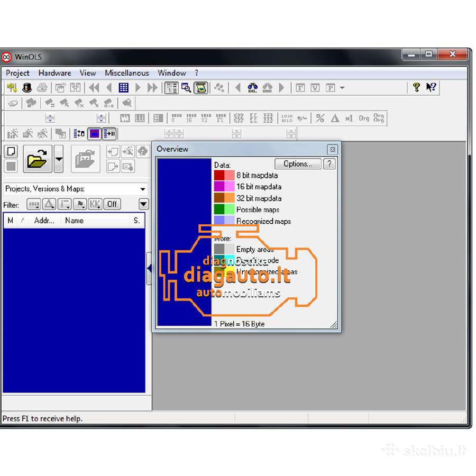The image size is (476, 476).
Task: Open the bit-width filter dropdown button
Action: pyautogui.click(x=34, y=204)
